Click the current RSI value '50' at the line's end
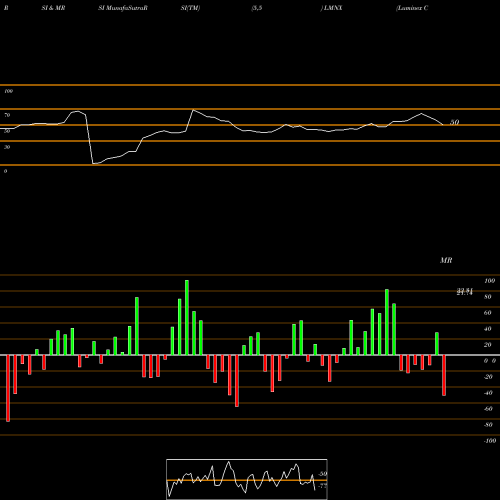 coord(455,122)
